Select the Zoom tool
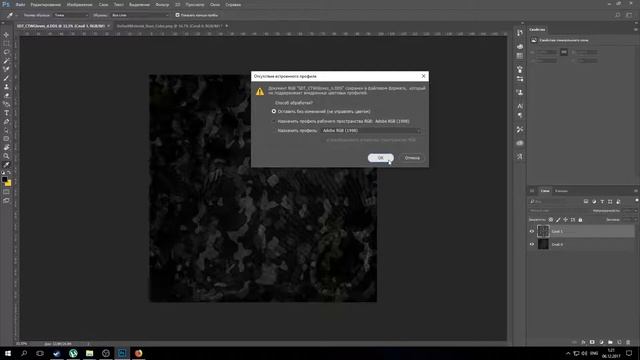 (6, 156)
